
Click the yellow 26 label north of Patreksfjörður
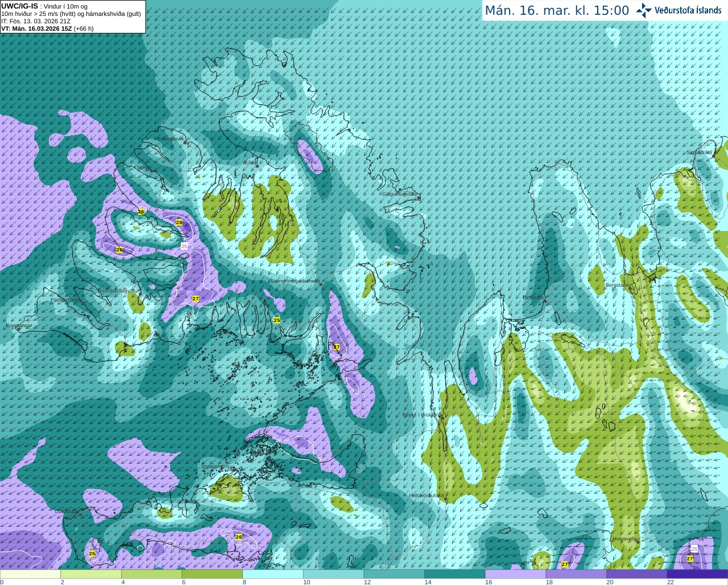coord(119,250)
